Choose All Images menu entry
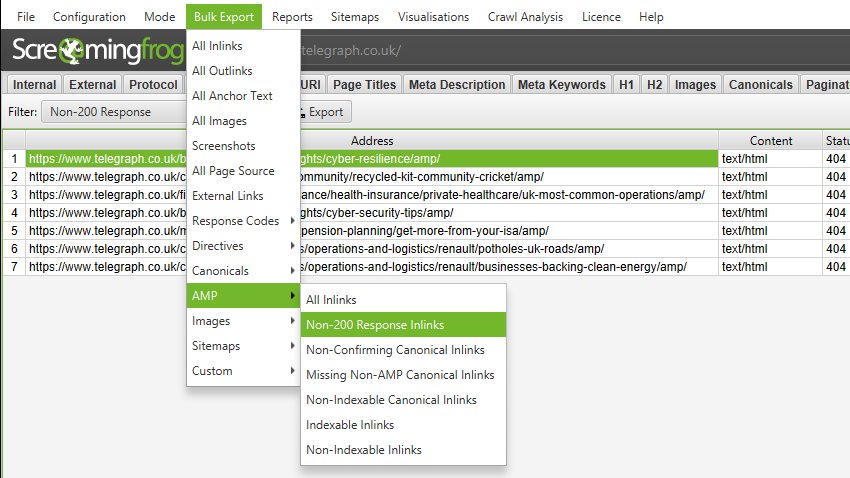The width and height of the screenshot is (850, 478). 243,121
